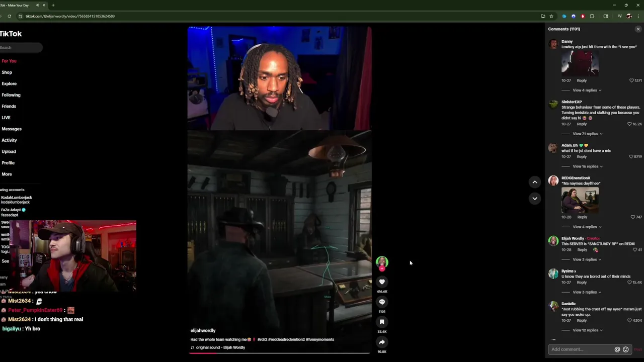The width and height of the screenshot is (644, 362).
Task: Open #rdr2 hashtag in the caption
Action: tap(262, 340)
